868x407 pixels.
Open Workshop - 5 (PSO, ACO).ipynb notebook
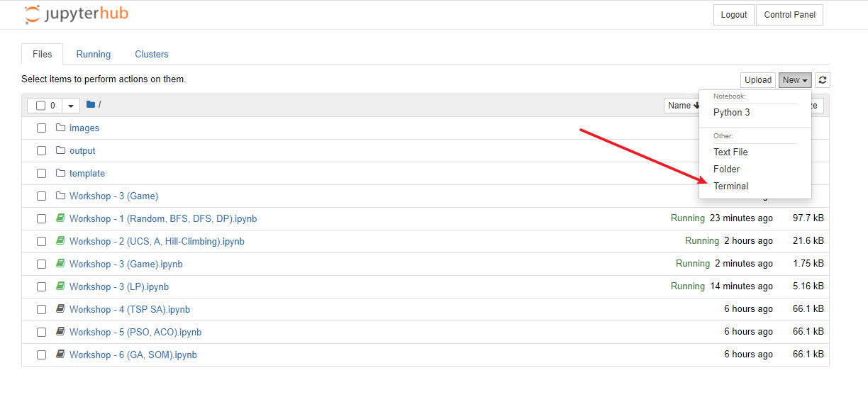point(135,333)
